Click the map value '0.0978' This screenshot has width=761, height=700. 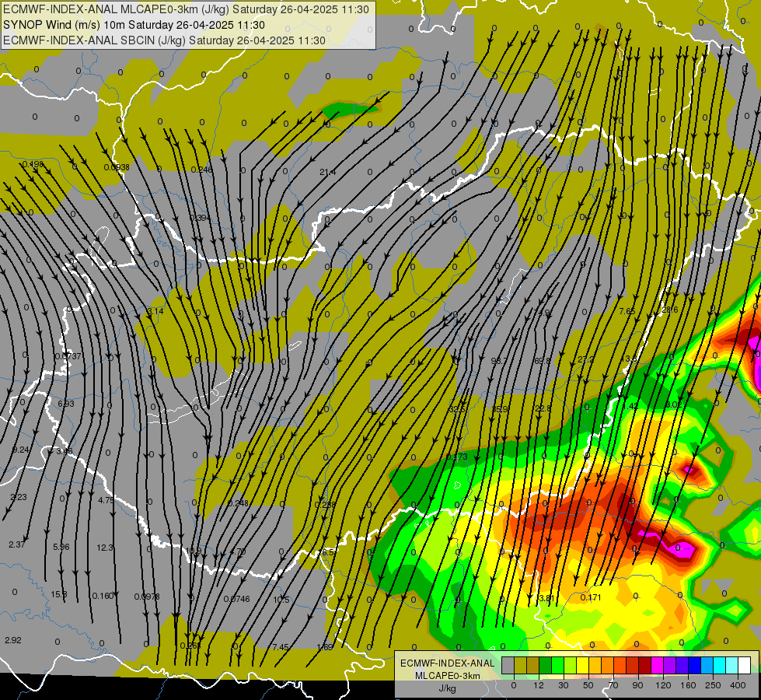(147, 597)
